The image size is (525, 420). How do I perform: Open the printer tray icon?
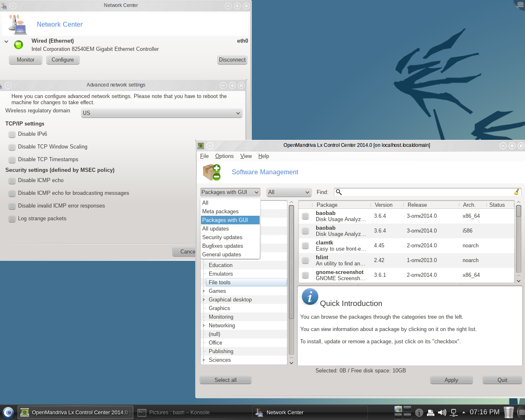(x=431, y=413)
